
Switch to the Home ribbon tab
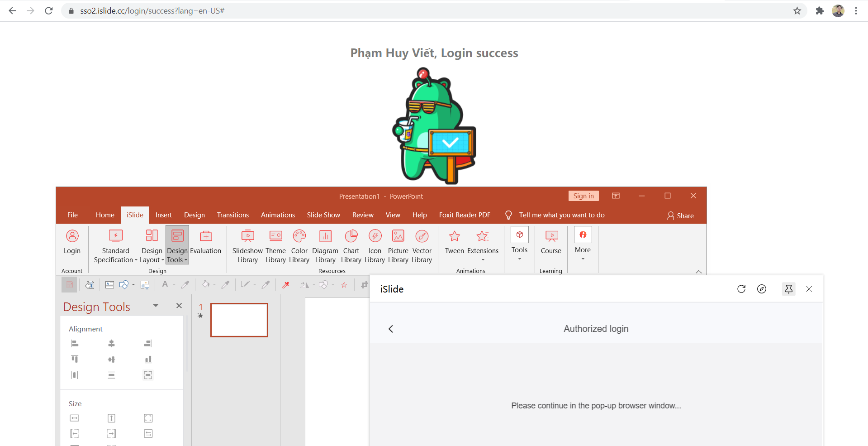click(x=105, y=215)
